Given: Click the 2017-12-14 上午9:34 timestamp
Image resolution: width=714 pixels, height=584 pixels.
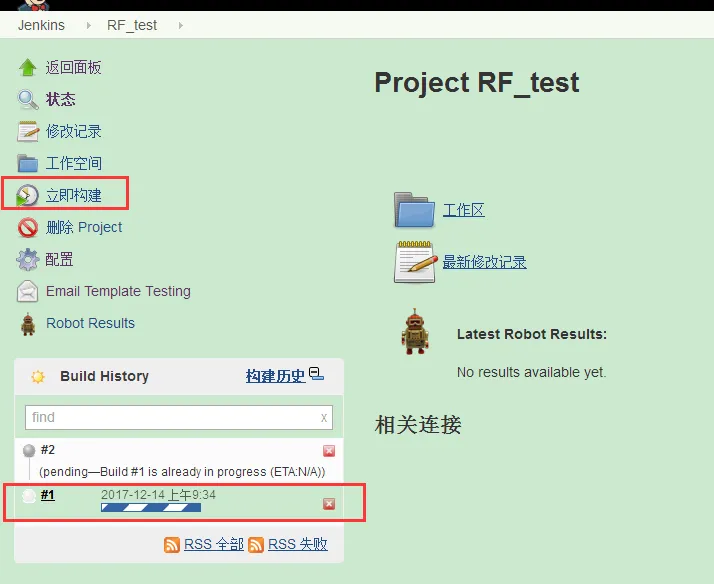Looking at the screenshot, I should pyautogui.click(x=158, y=495).
